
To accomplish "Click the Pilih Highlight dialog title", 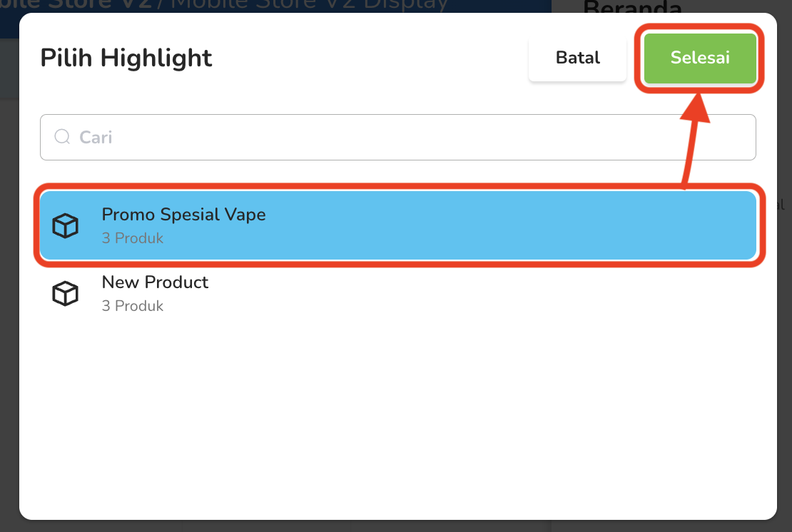I will 126,58.
